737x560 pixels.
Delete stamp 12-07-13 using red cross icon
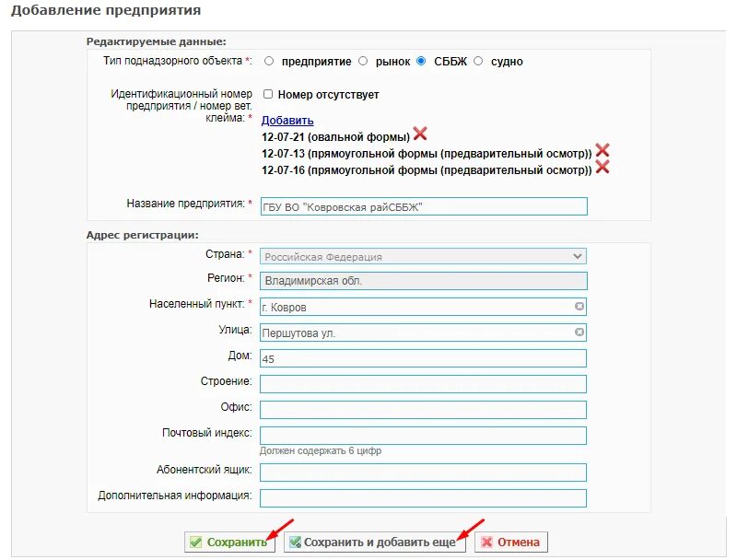[x=602, y=150]
